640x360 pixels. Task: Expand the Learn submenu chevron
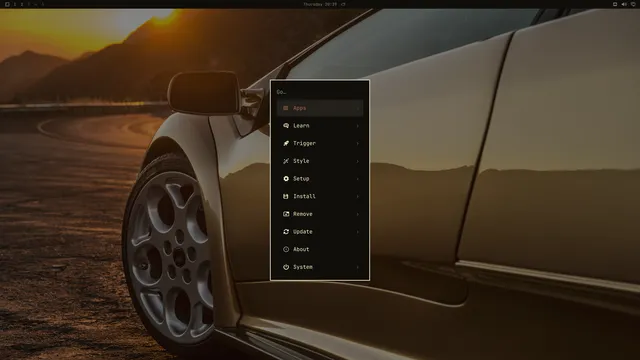tap(358, 126)
